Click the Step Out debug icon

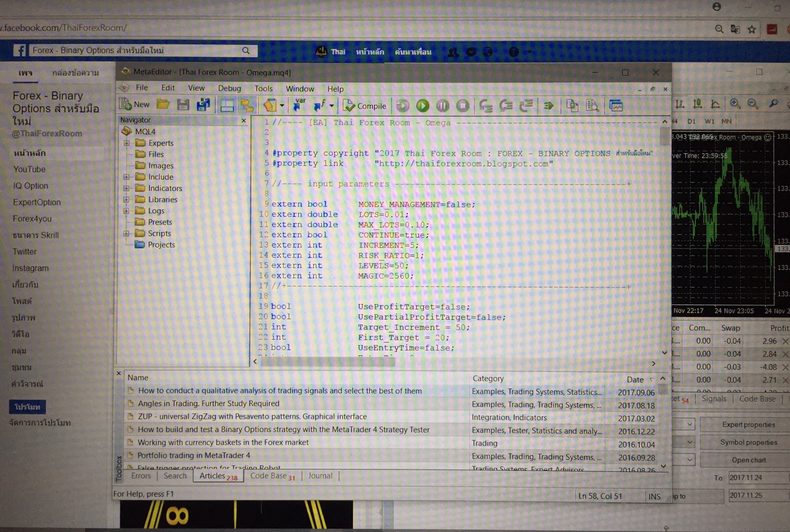point(526,105)
